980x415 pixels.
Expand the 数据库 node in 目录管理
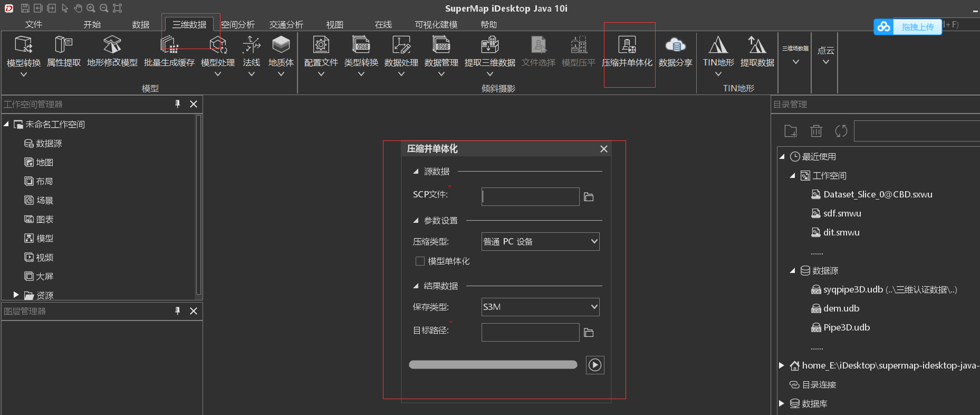tap(782, 403)
